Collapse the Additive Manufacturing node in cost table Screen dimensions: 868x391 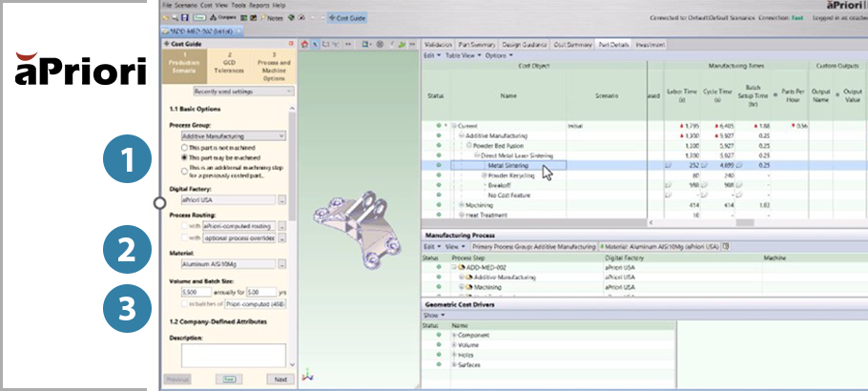click(x=462, y=135)
